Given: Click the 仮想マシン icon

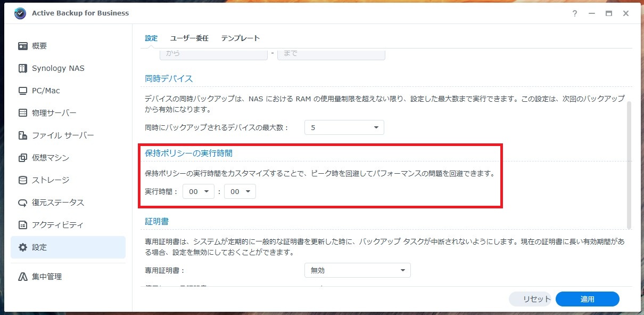Looking at the screenshot, I should [x=23, y=158].
